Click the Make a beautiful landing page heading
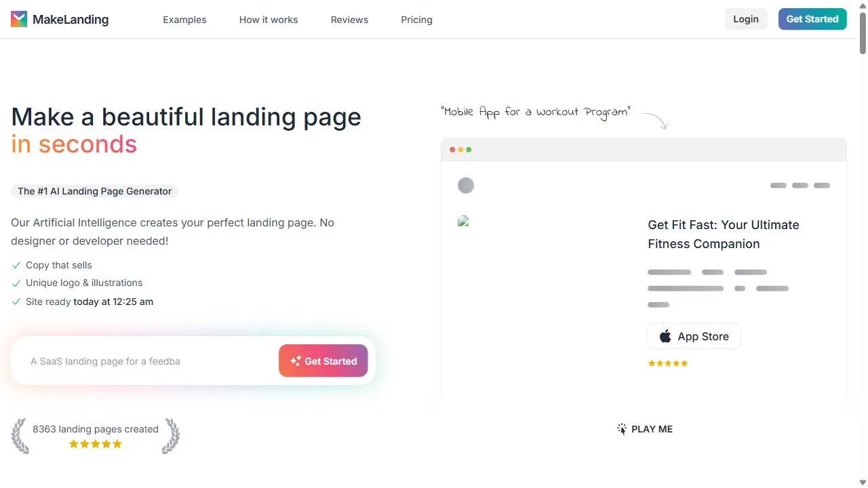The width and height of the screenshot is (868, 488). (186, 117)
